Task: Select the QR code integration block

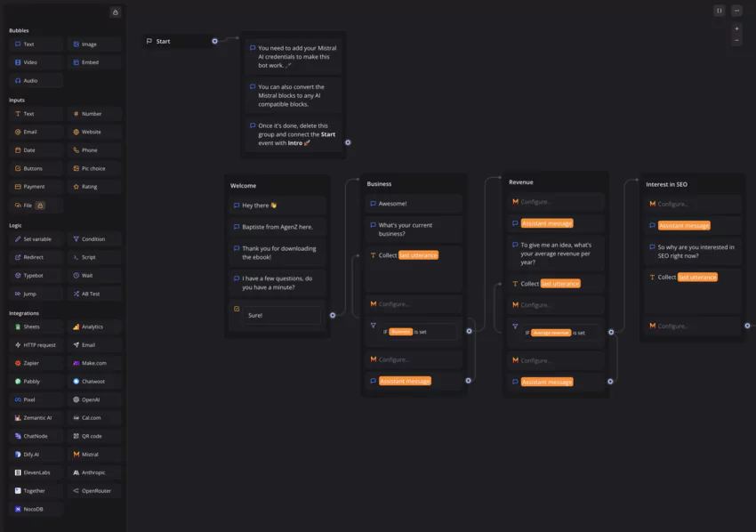Action: pos(94,435)
